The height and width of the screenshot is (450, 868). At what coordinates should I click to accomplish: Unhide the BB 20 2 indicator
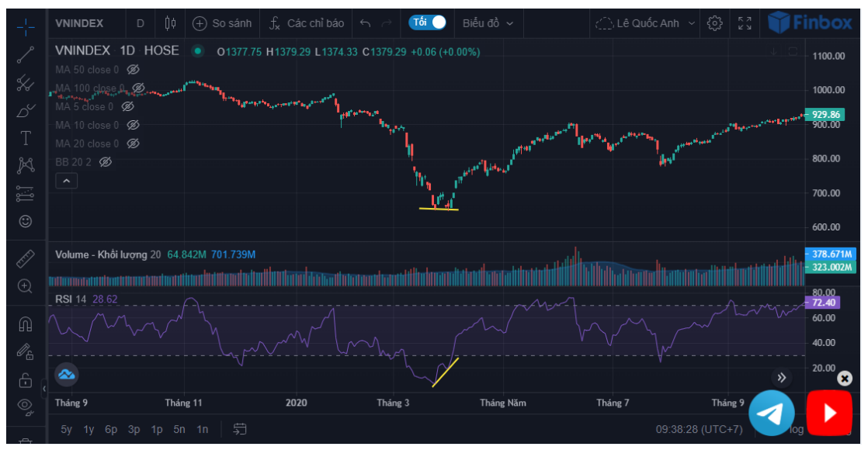tap(106, 161)
